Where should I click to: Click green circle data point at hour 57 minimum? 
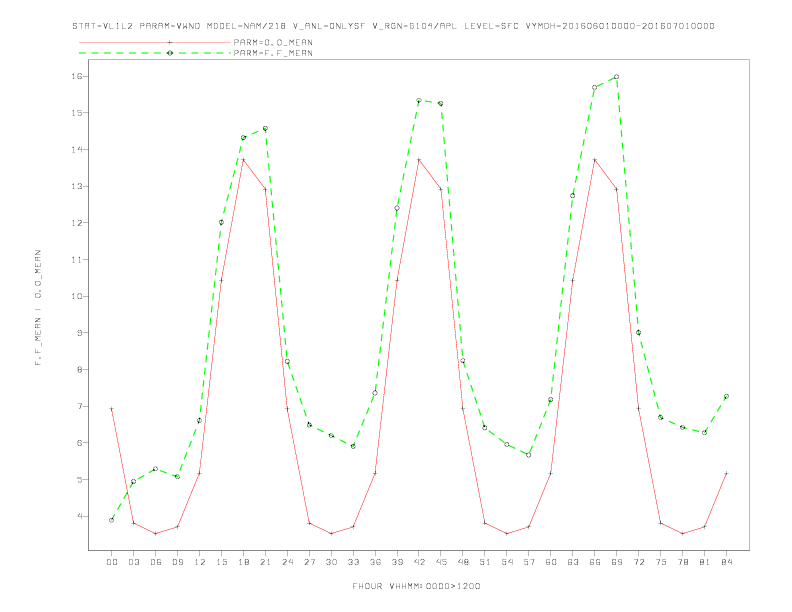coord(529,455)
